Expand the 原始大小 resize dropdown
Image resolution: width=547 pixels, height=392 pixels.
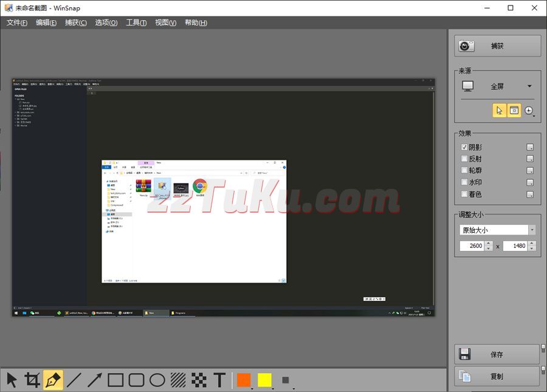532,230
